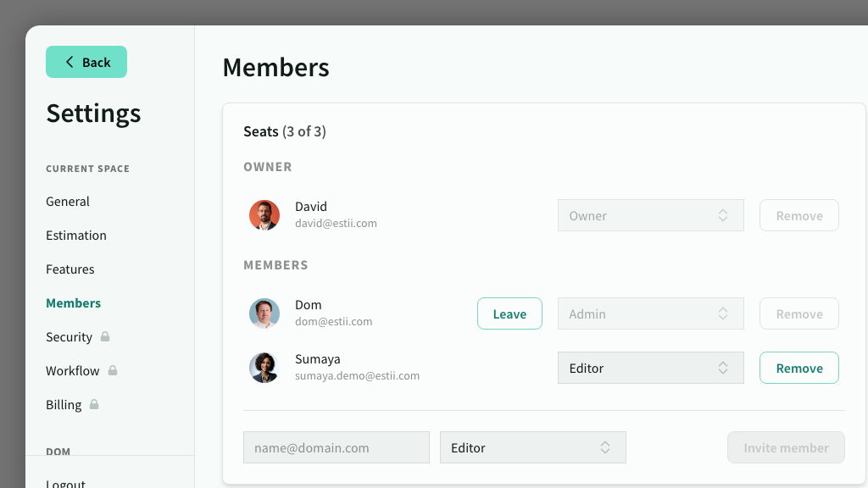Select Members in the sidebar
Image resolution: width=868 pixels, height=488 pixels.
(x=73, y=303)
